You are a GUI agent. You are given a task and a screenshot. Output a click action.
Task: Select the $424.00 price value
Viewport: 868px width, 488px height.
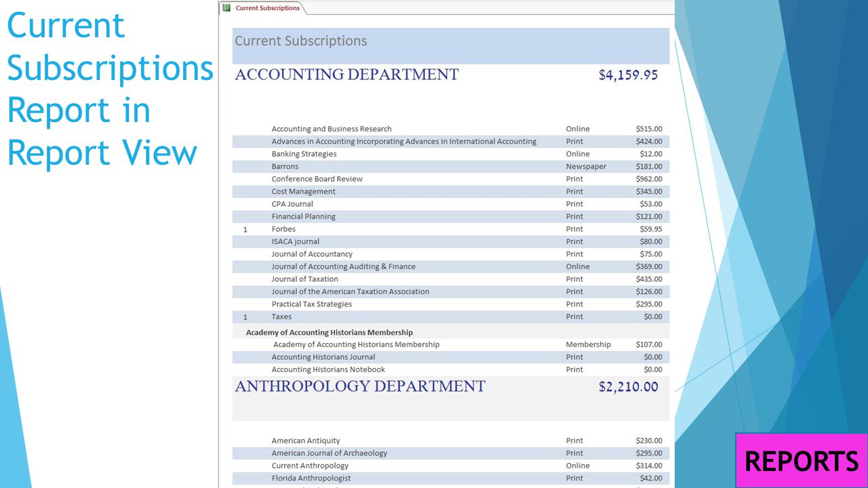point(649,142)
